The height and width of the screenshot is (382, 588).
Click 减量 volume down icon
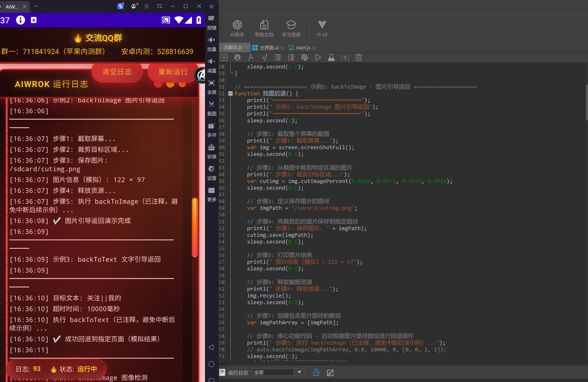pyautogui.click(x=211, y=66)
